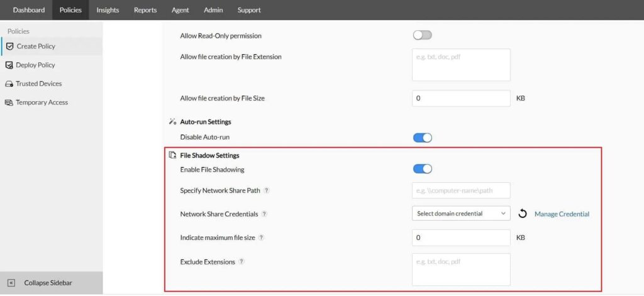This screenshot has height=296, width=644.
Task: Open the Manage Credential link
Action: [562, 214]
